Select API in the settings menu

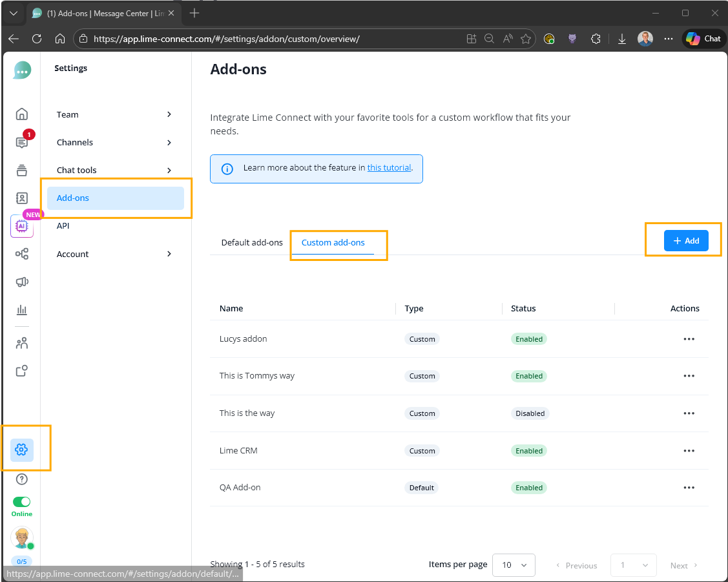click(x=63, y=225)
